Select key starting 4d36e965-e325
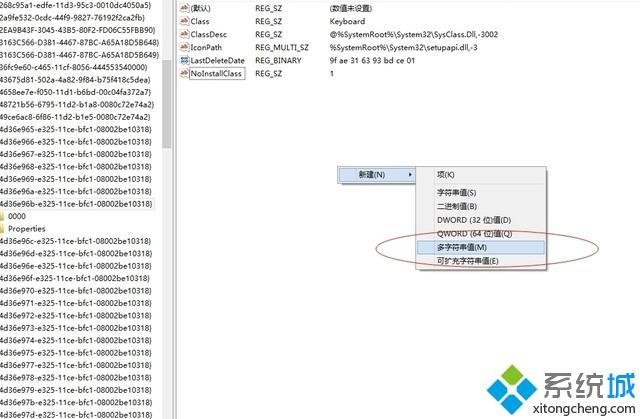Screen dimensions: 640x419 click(76, 129)
